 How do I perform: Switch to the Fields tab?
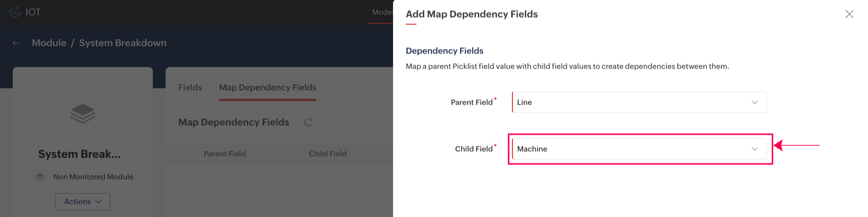(x=190, y=87)
